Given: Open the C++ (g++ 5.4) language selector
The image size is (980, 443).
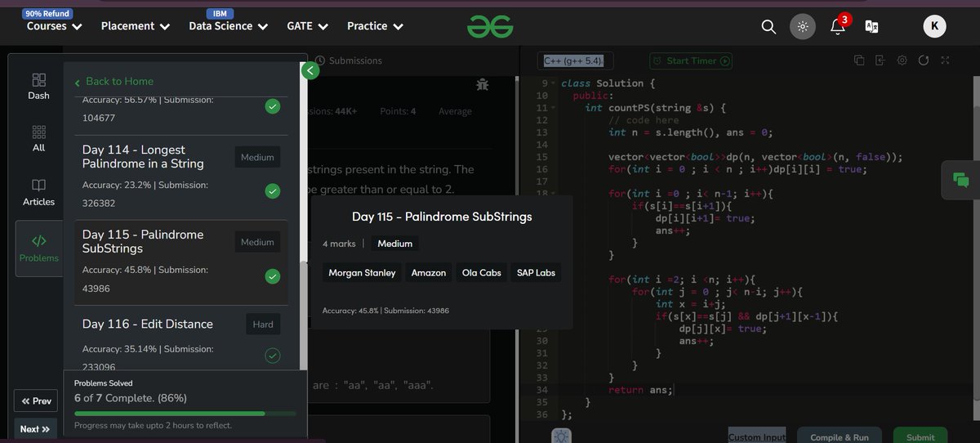Looking at the screenshot, I should [x=576, y=60].
